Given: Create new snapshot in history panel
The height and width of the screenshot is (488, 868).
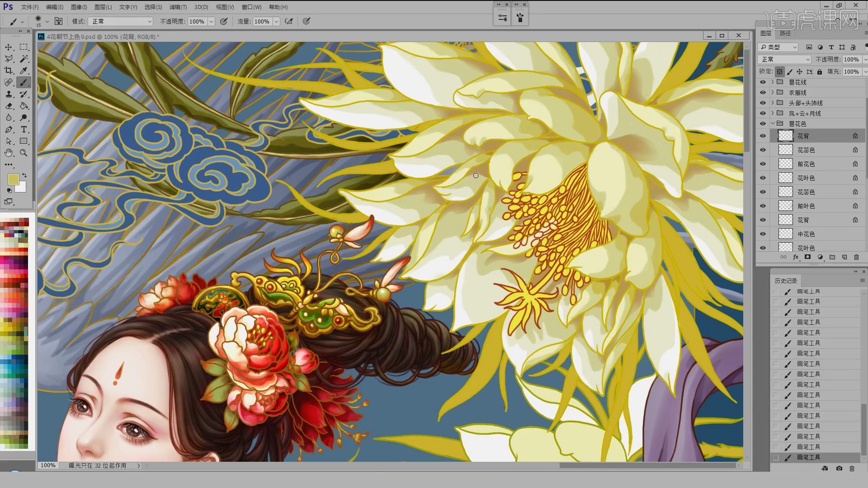Looking at the screenshot, I should [839, 469].
